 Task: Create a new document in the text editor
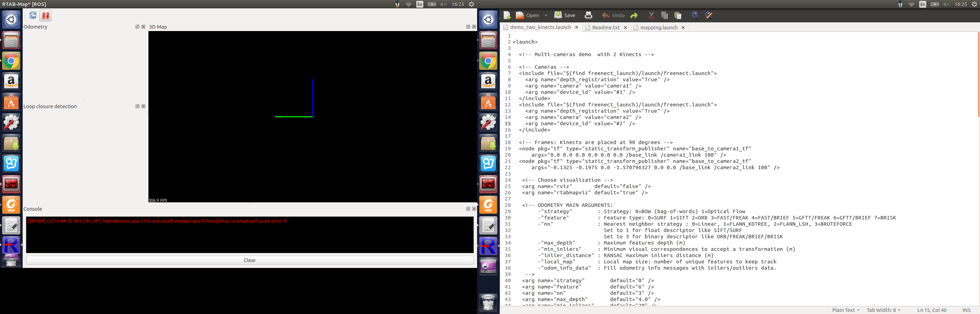(507, 15)
